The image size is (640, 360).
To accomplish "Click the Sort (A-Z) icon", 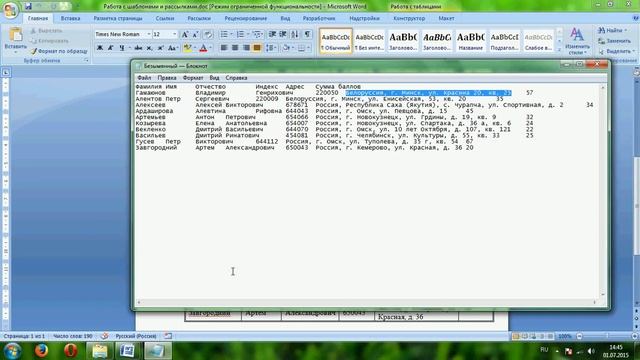I will [x=295, y=34].
